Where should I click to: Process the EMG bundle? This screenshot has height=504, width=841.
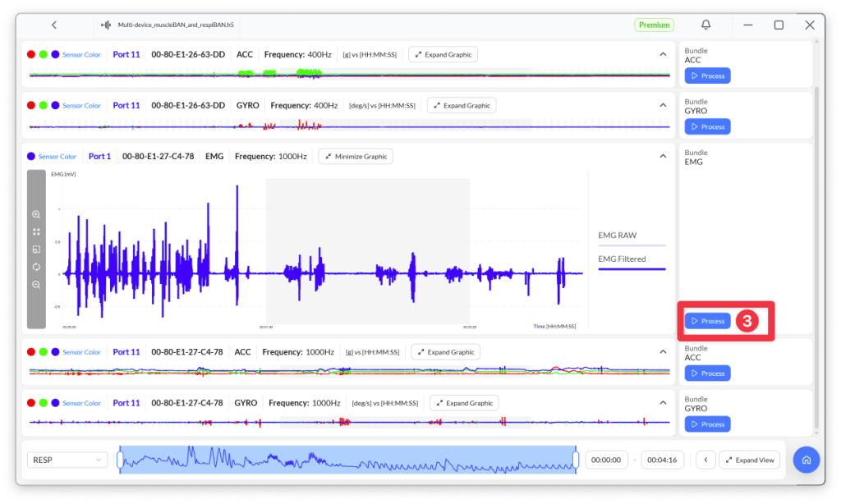(707, 321)
